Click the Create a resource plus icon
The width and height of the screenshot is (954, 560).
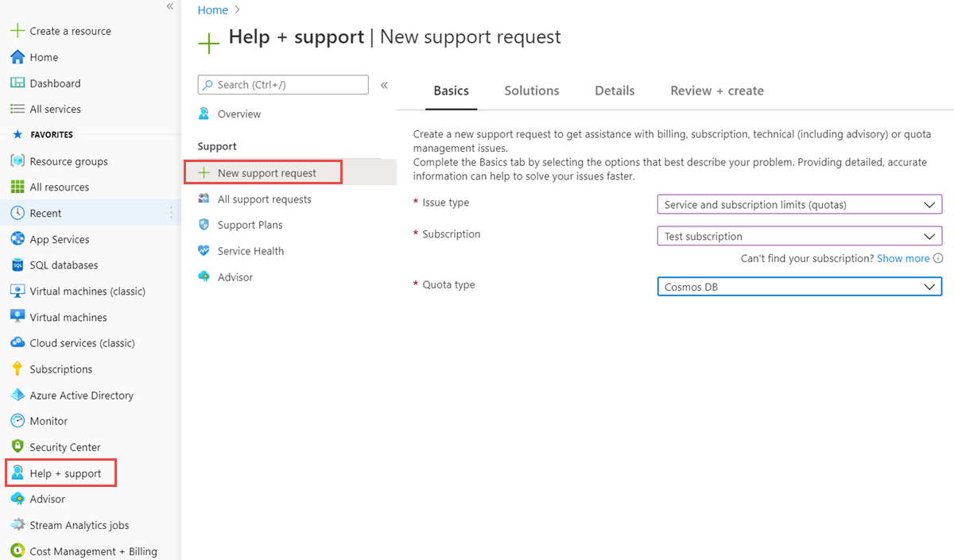(17, 31)
